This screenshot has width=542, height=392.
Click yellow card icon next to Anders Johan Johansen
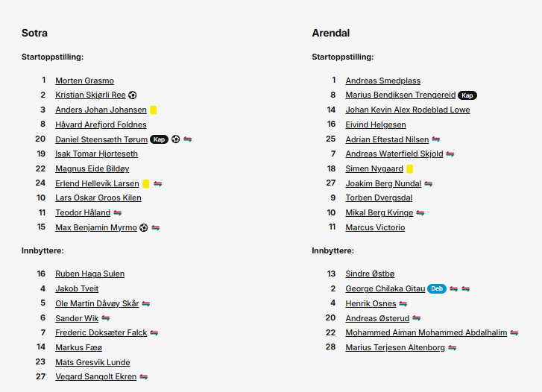pyautogui.click(x=153, y=110)
